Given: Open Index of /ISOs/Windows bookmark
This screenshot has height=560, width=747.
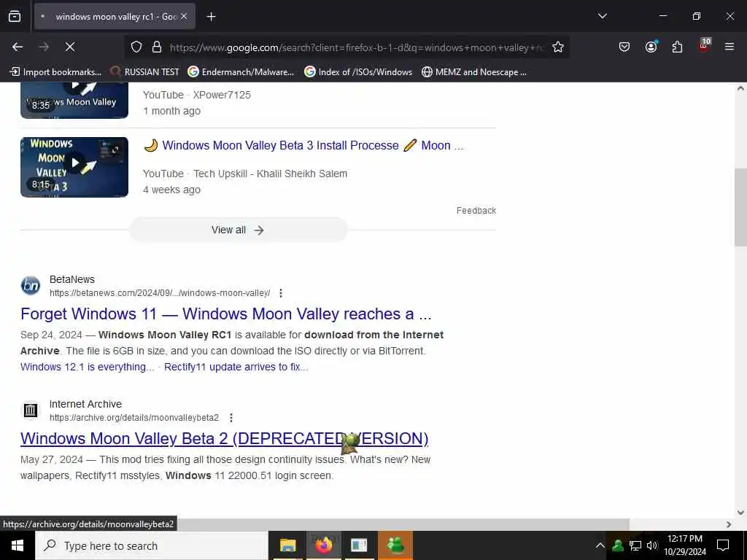Looking at the screenshot, I should point(358,72).
